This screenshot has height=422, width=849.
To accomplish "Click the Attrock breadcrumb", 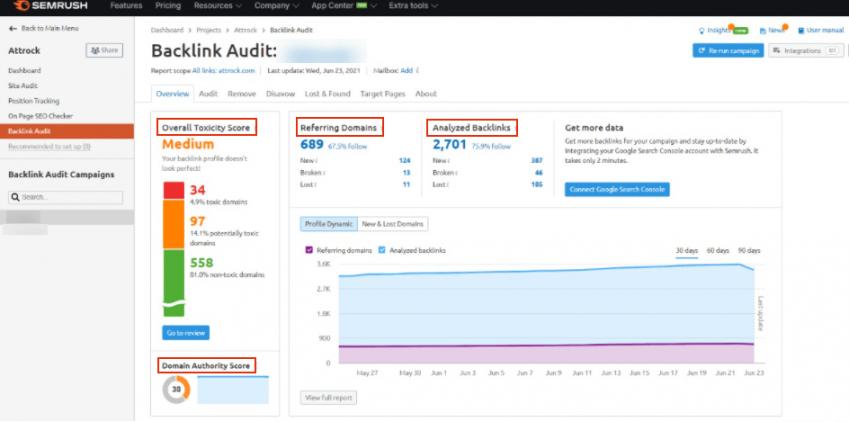I will pos(245,30).
